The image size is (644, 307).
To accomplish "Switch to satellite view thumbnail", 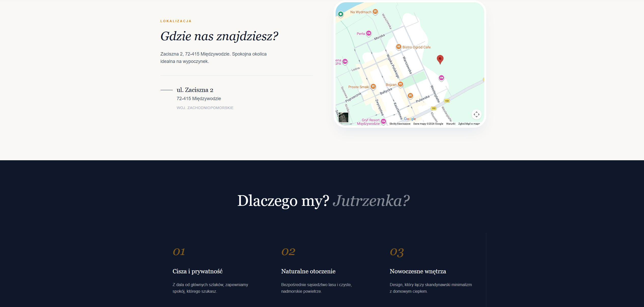I will 343,117.
